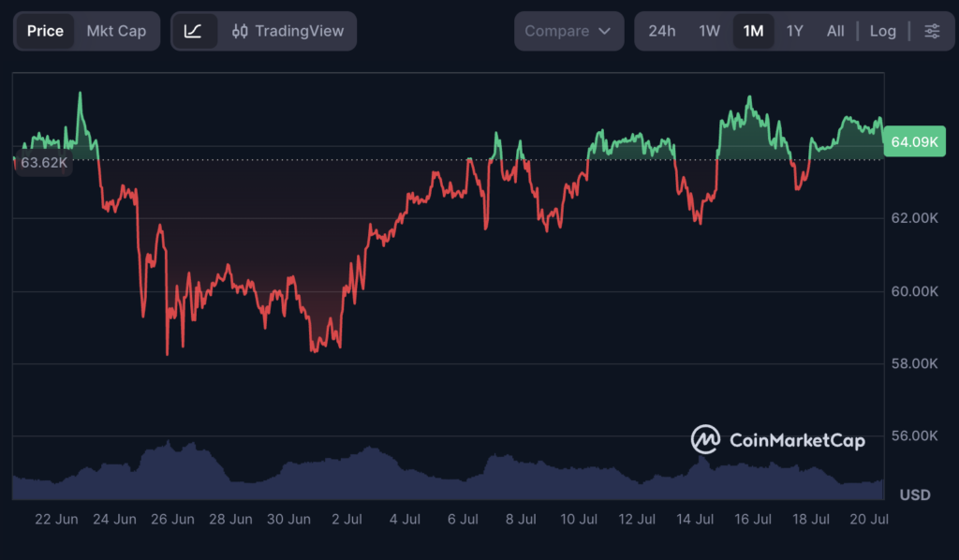Image resolution: width=959 pixels, height=560 pixels.
Task: Click the 24 Jun date label
Action: pyautogui.click(x=114, y=519)
